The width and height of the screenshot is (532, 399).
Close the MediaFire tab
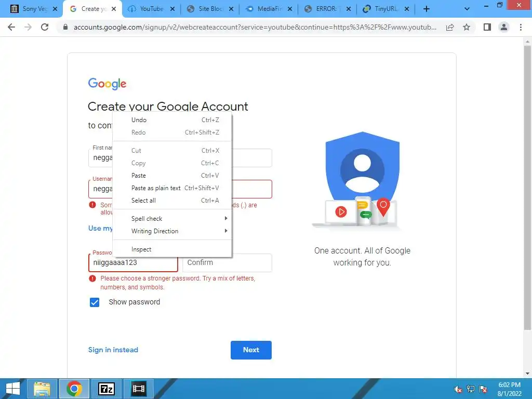(290, 9)
